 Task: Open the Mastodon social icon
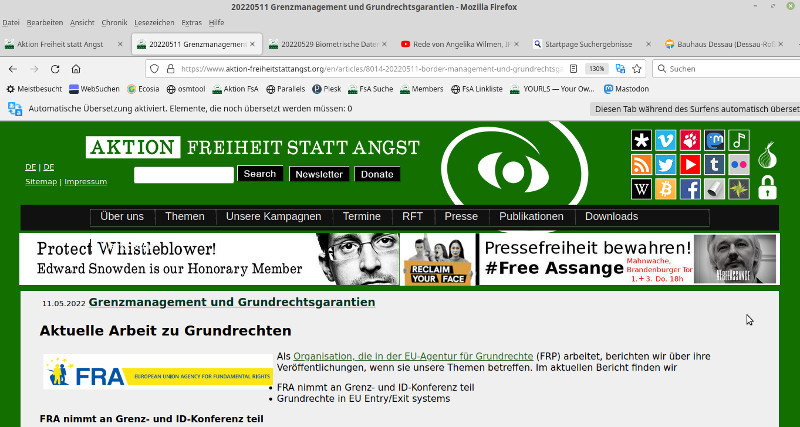714,140
